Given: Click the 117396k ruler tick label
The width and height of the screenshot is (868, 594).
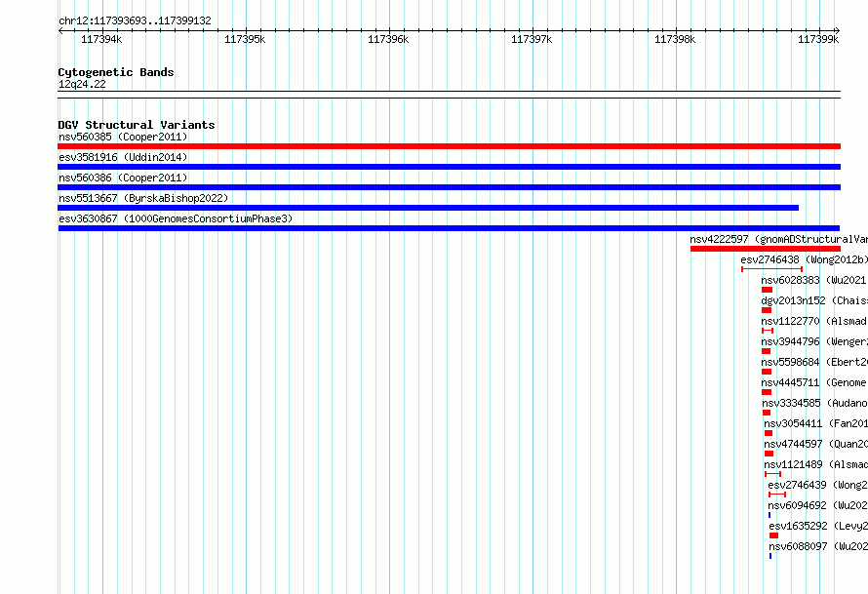Looking at the screenshot, I should [388, 39].
